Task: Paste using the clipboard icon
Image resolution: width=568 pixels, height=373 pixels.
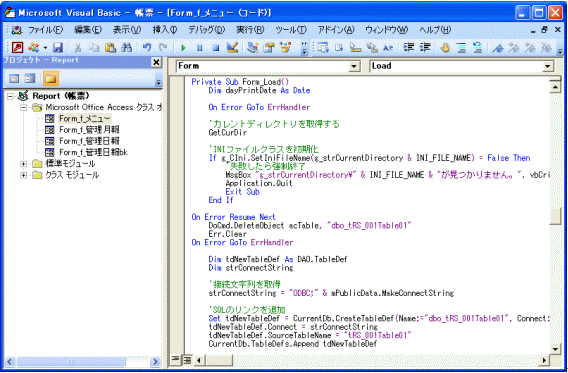Action: [x=110, y=47]
